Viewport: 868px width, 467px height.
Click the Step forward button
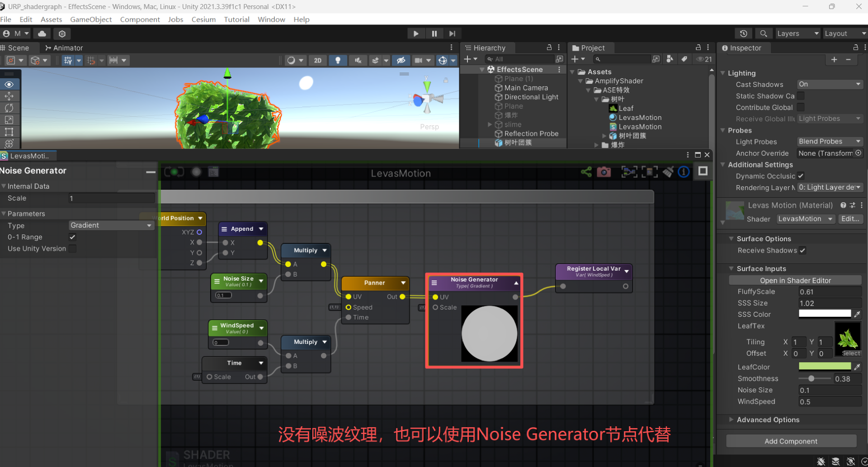click(452, 33)
